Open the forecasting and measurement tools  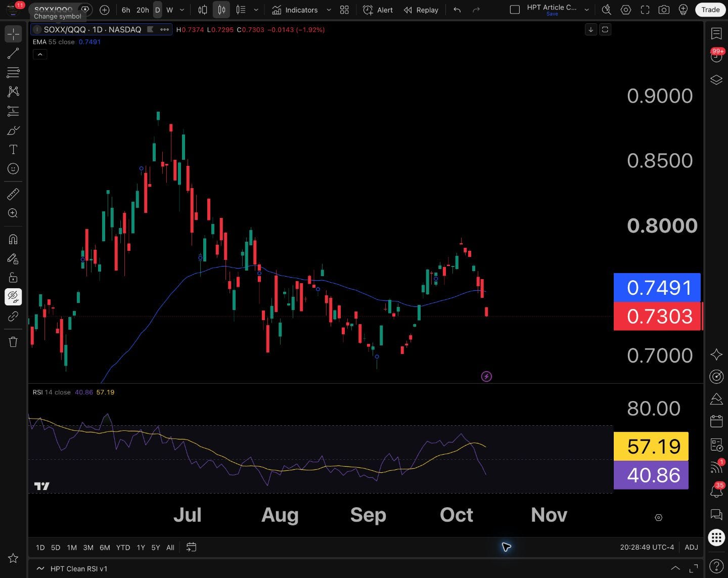click(13, 111)
